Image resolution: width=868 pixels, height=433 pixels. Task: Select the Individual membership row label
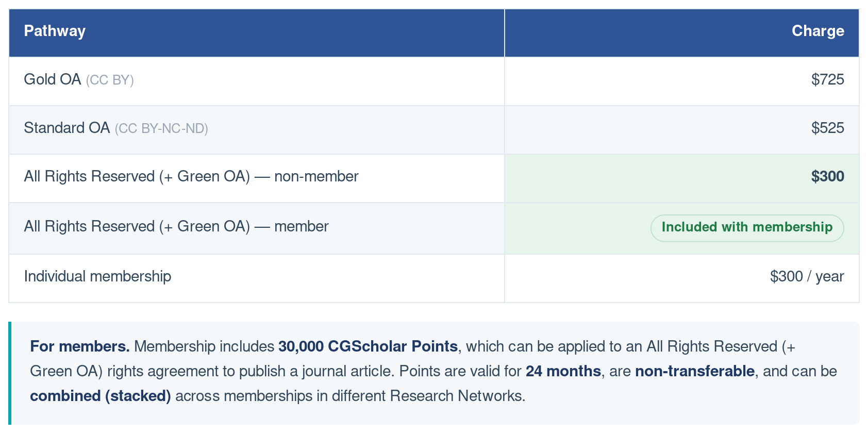(x=97, y=276)
